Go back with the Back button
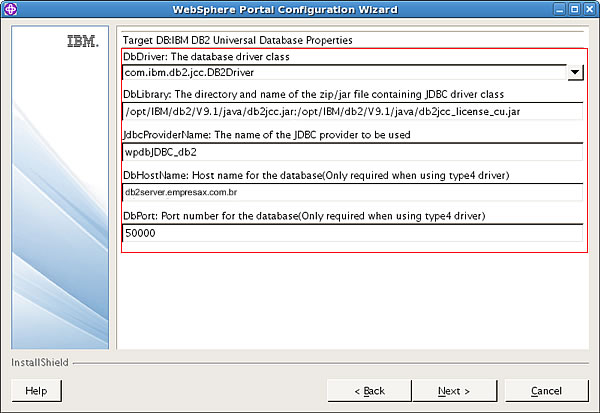This screenshot has height=413, width=600. [x=369, y=391]
